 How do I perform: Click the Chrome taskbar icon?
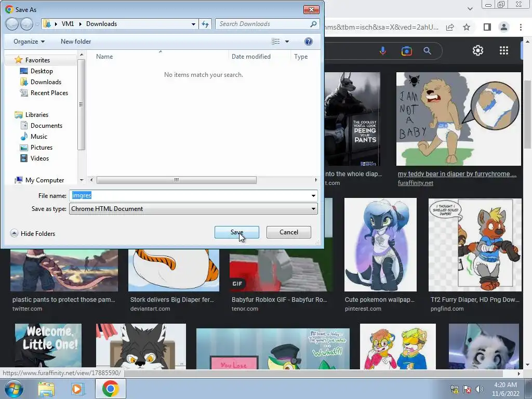[110, 389]
